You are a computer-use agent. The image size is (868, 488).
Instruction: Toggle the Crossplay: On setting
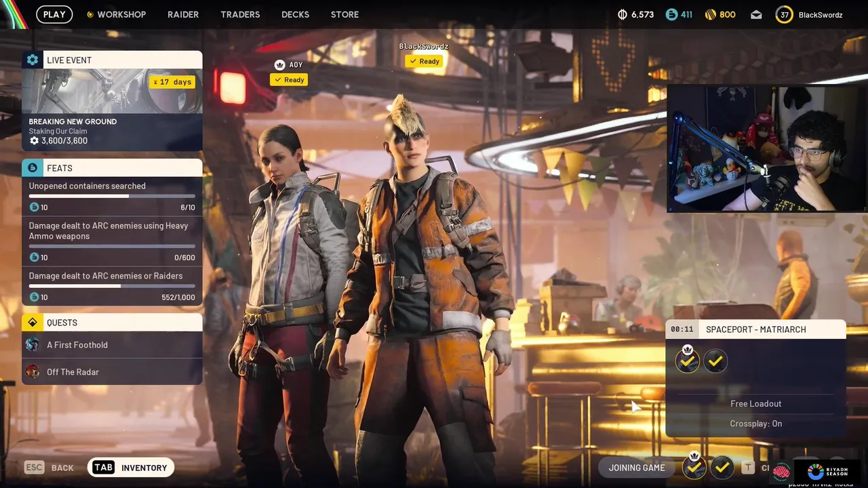tap(756, 424)
